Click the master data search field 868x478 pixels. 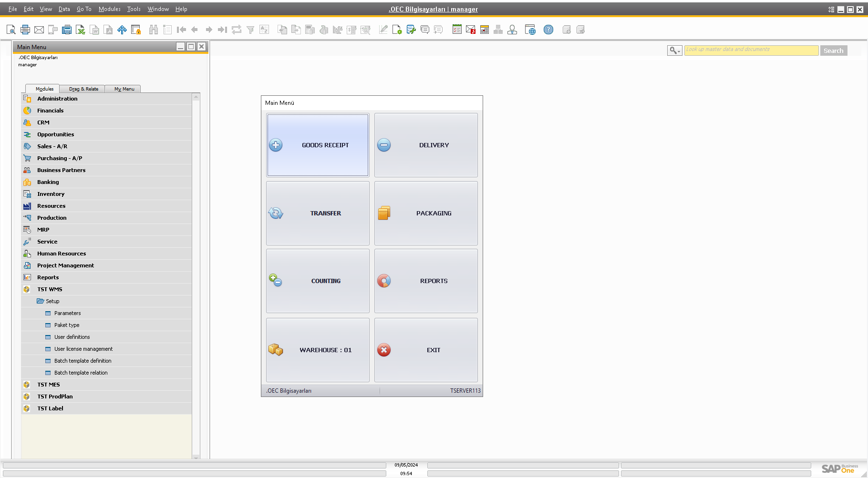pyautogui.click(x=751, y=51)
